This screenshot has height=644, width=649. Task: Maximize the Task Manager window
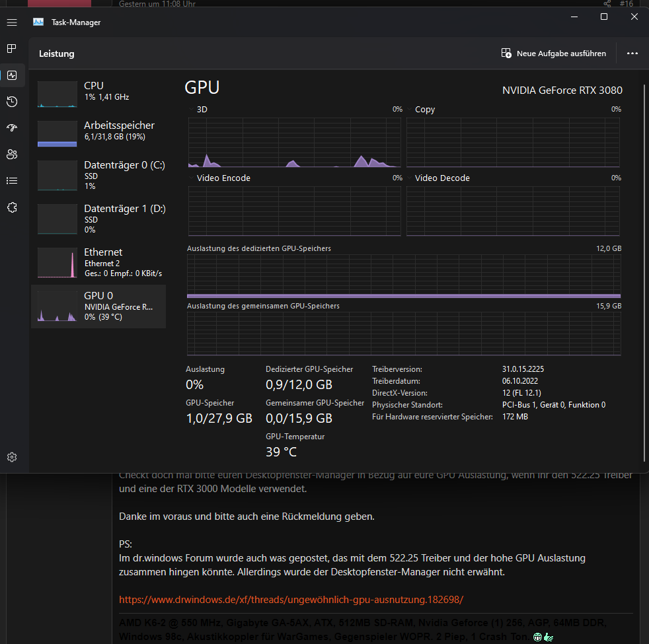point(604,17)
